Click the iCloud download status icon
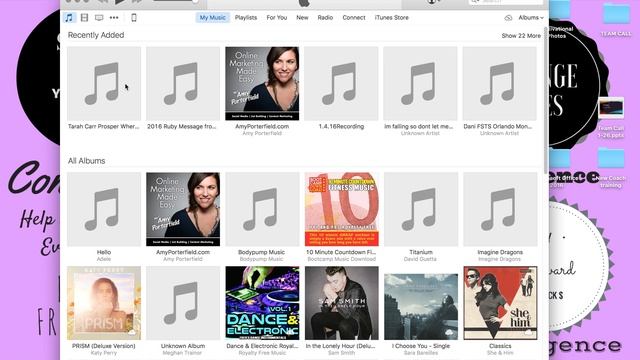640x360 pixels. click(x=508, y=18)
